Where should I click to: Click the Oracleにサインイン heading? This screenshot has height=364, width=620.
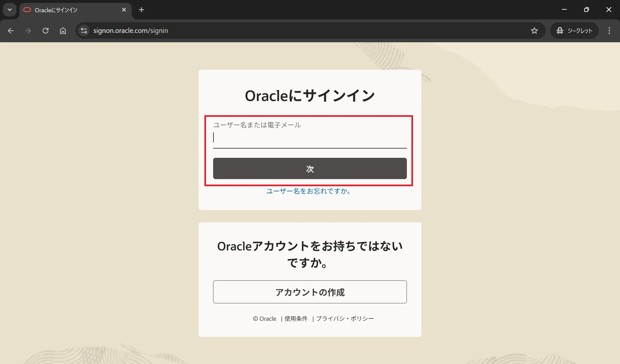[310, 96]
